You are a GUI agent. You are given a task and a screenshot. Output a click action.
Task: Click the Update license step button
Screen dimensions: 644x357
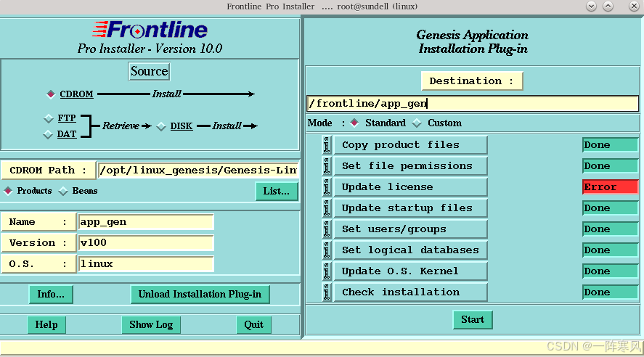click(410, 186)
